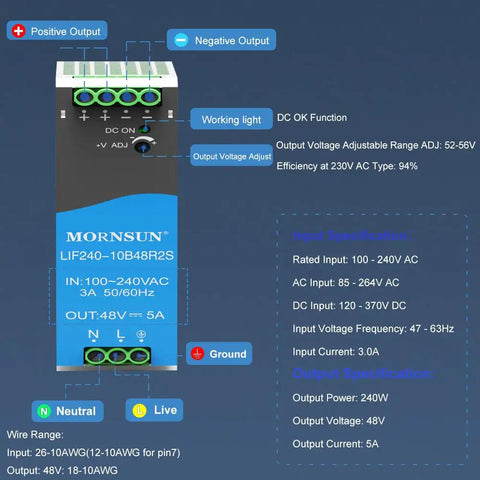Click the DC ON indicator LED

pyautogui.click(x=144, y=129)
